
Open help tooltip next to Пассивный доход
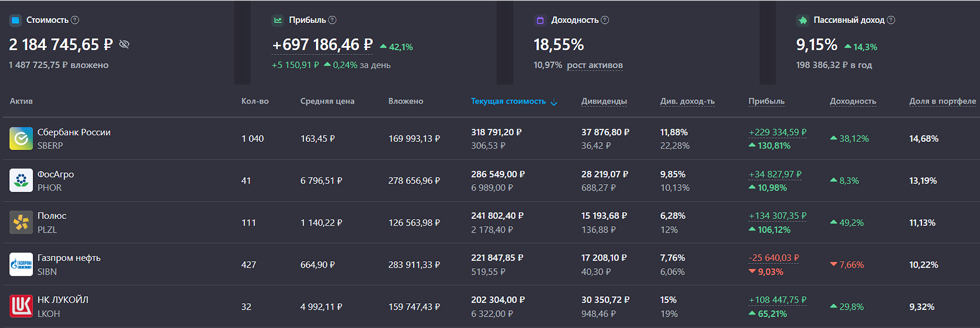tap(891, 20)
